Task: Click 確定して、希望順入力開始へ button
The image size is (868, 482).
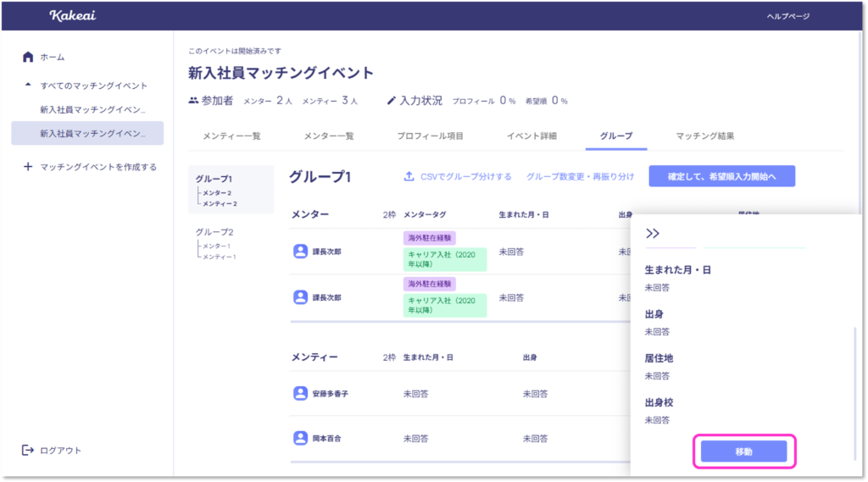Action: coord(721,176)
